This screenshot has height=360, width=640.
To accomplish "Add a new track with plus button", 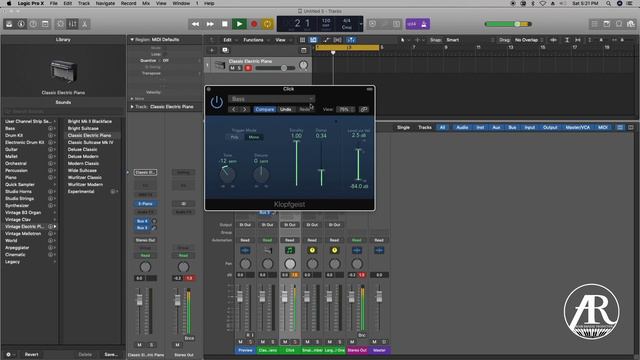I will click(212, 50).
